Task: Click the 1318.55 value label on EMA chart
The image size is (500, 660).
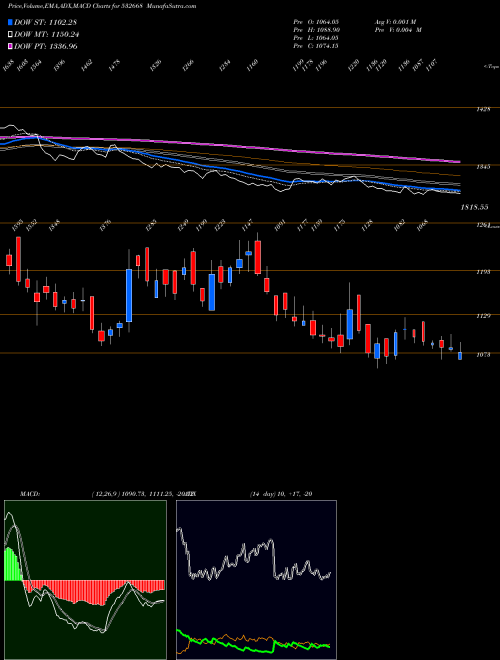Action: coord(474,207)
